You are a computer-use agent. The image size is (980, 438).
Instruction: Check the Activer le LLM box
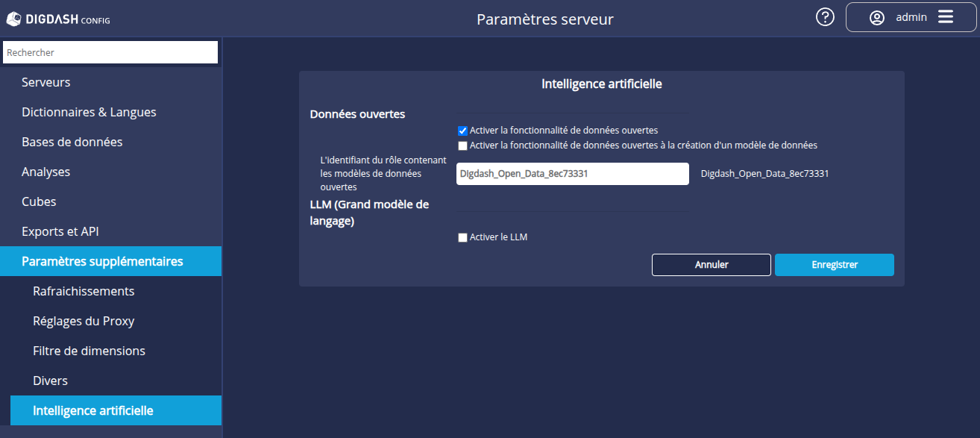click(462, 238)
